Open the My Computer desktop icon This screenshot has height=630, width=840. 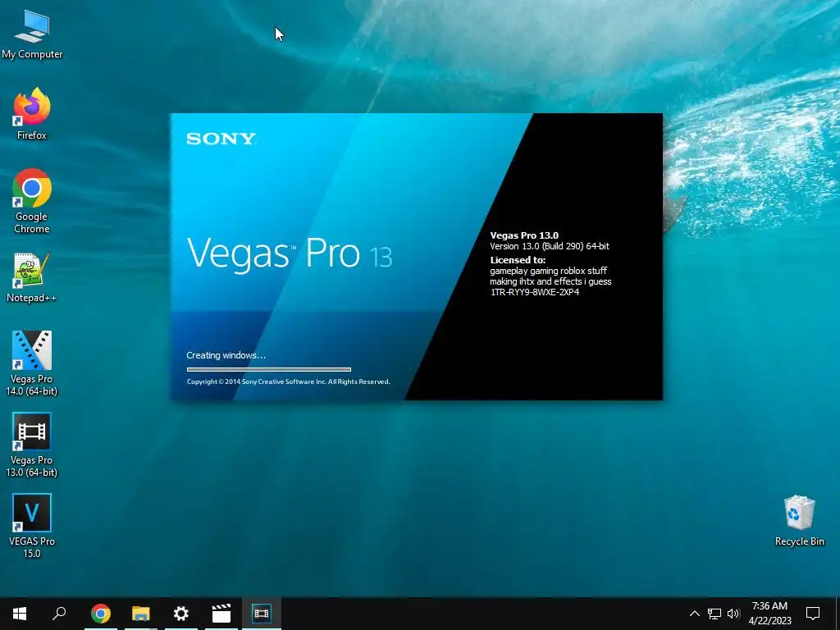32,34
